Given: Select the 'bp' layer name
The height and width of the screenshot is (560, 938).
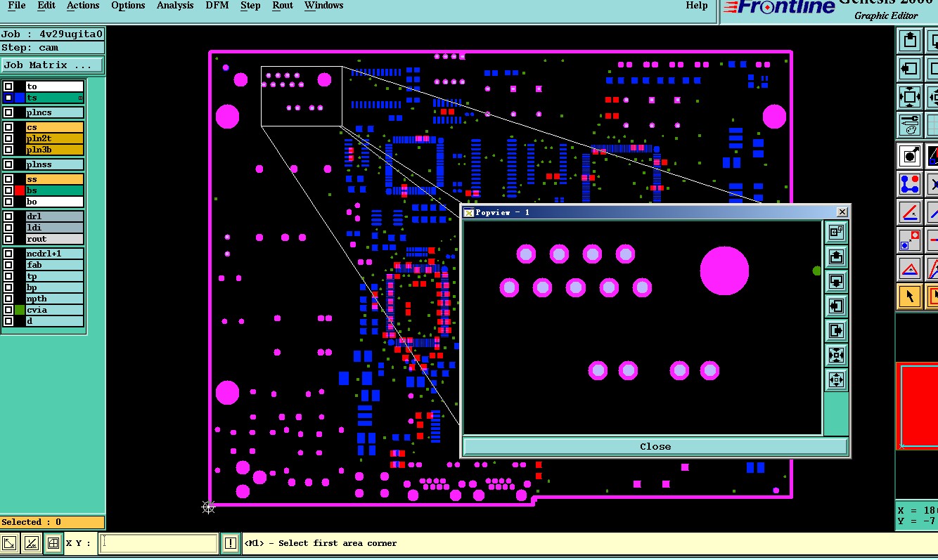Looking at the screenshot, I should point(54,287).
